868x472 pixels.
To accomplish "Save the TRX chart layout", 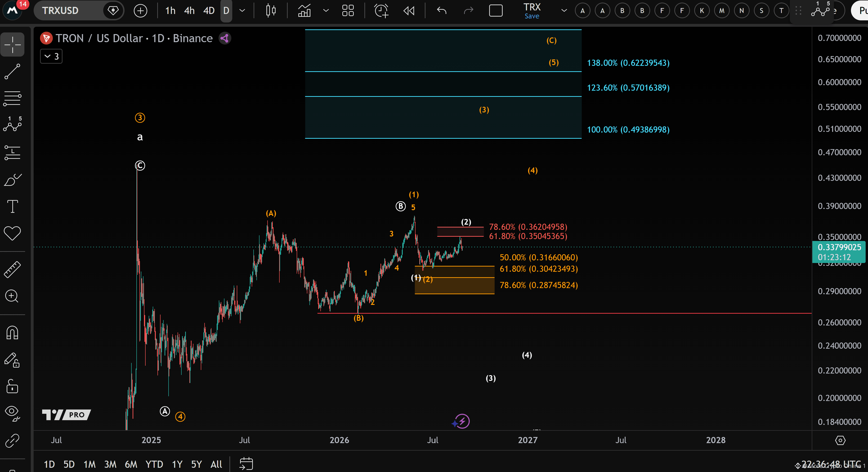I will 532,16.
